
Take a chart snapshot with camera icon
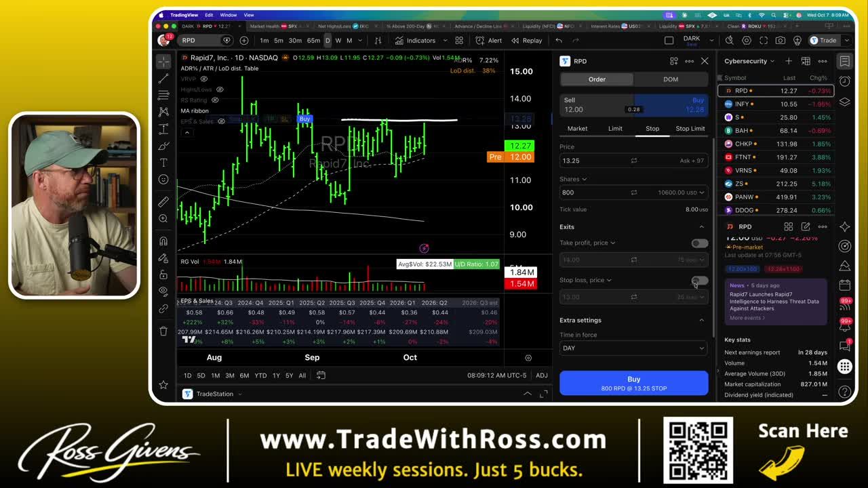[x=781, y=41]
